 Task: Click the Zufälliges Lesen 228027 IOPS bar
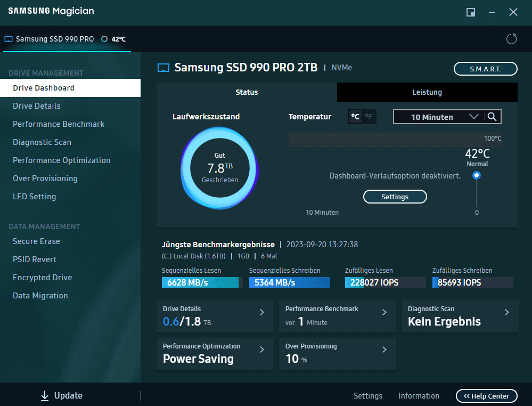tap(386, 282)
